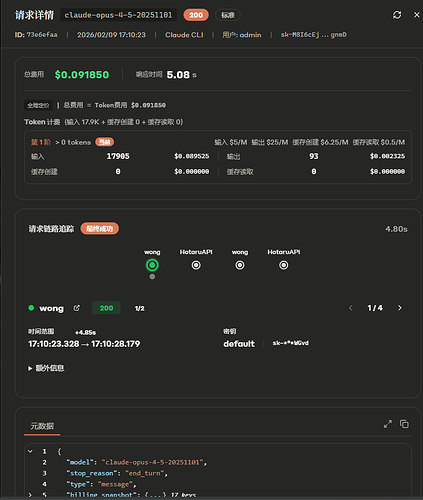
Task: Click the +4.85s duration label
Action: 85,332
